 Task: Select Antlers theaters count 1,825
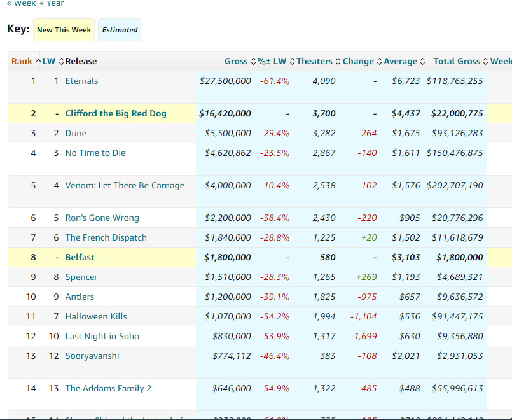click(x=324, y=297)
